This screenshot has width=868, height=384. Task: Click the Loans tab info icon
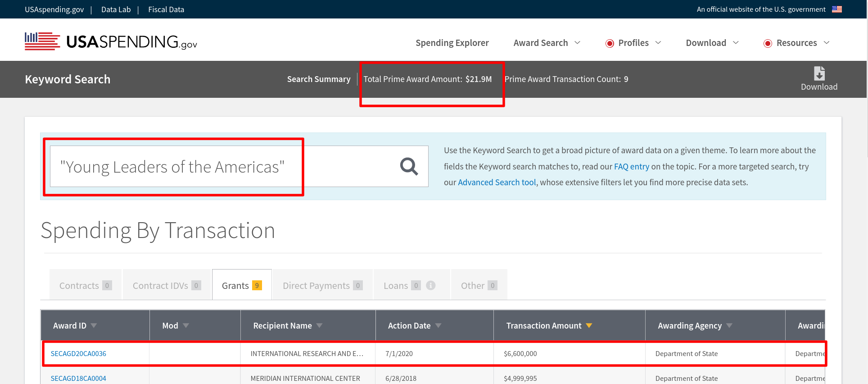(430, 285)
